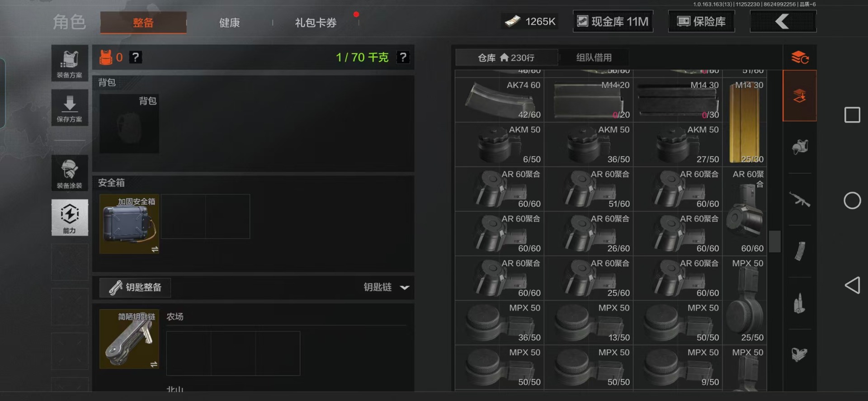Swap the 简陋钥匙链 keychain item
Viewport: 868px width, 401px height.
tap(154, 364)
